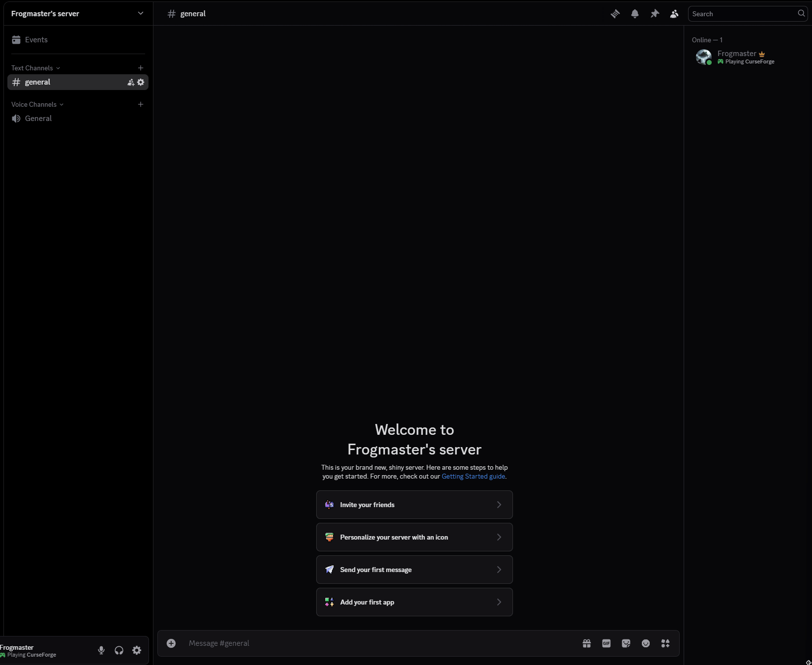Click Invite your friends button

click(414, 505)
